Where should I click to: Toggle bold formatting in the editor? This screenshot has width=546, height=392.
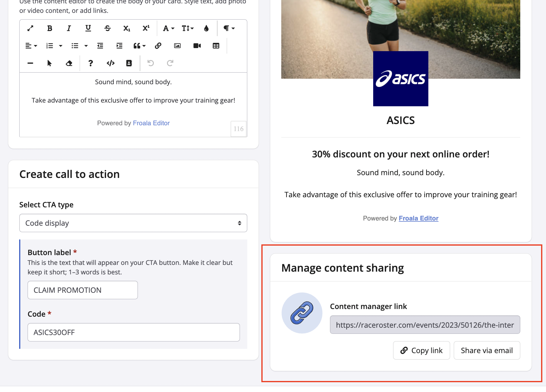50,28
